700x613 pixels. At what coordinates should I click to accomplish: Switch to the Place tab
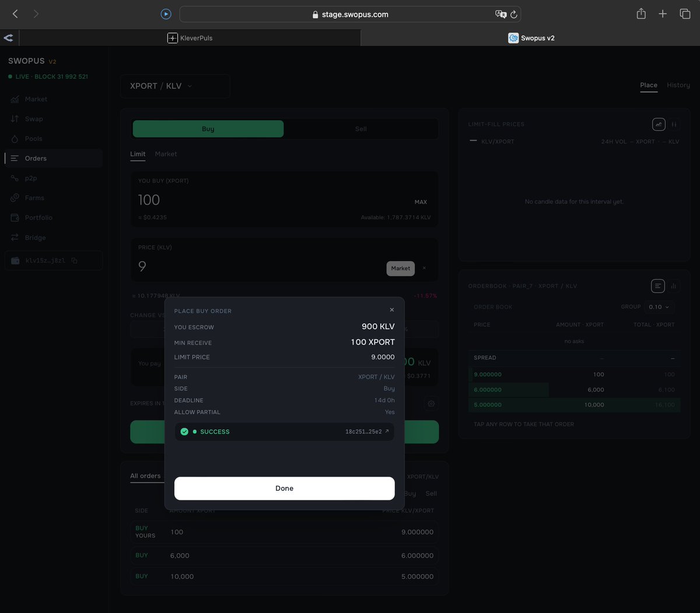pos(649,85)
